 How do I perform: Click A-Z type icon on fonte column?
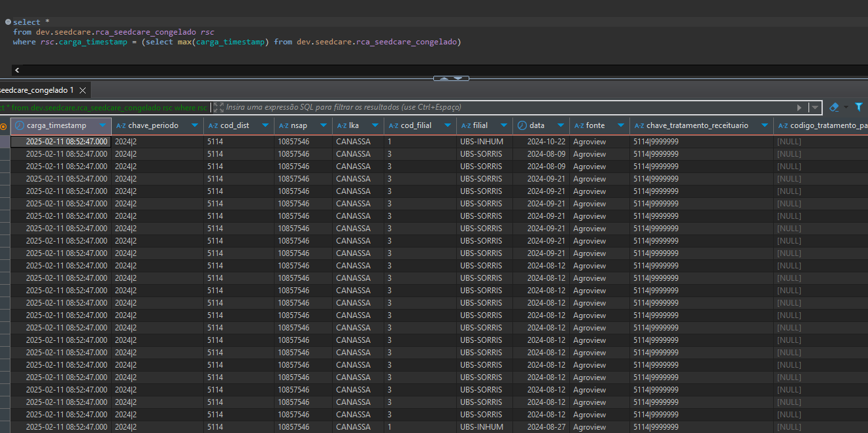579,125
